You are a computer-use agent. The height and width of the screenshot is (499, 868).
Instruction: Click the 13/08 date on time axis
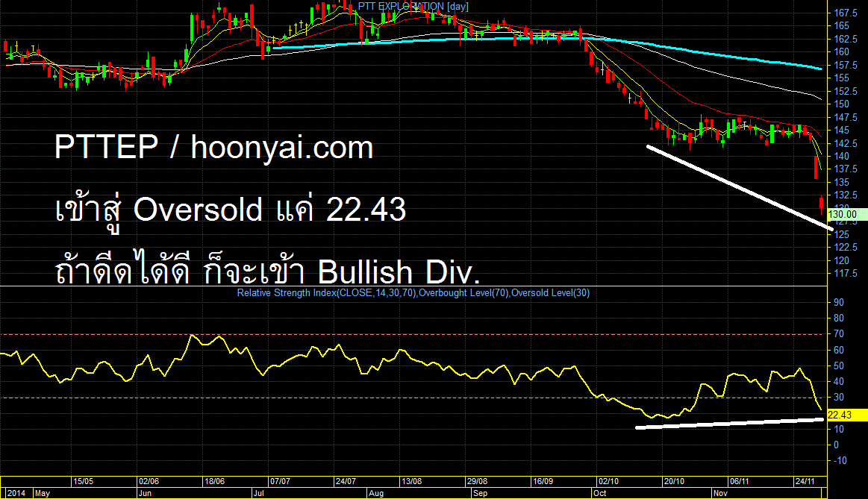pos(411,481)
